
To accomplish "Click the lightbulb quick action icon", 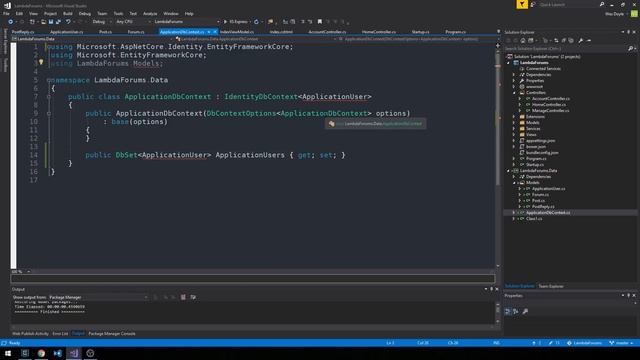I will coord(41,62).
